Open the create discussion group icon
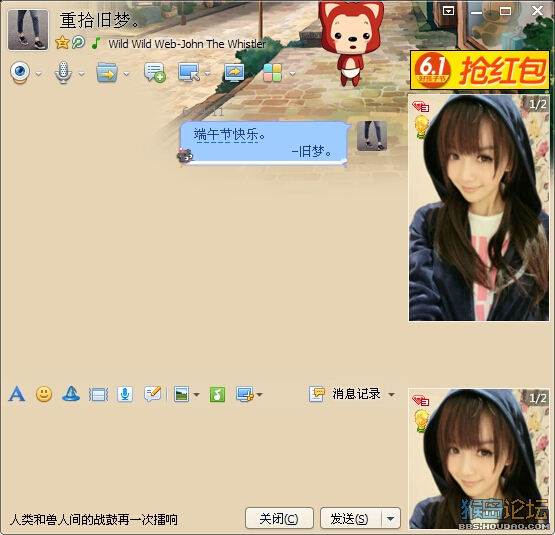The image size is (555, 535). (155, 73)
